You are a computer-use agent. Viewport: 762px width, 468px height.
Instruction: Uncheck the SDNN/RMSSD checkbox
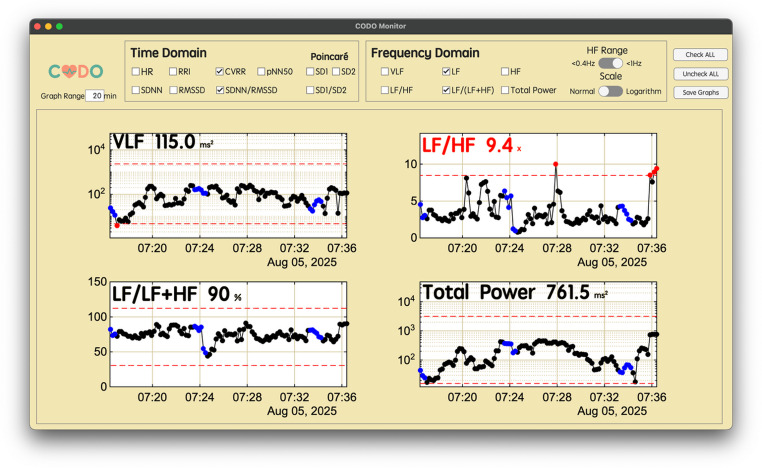tap(220, 90)
